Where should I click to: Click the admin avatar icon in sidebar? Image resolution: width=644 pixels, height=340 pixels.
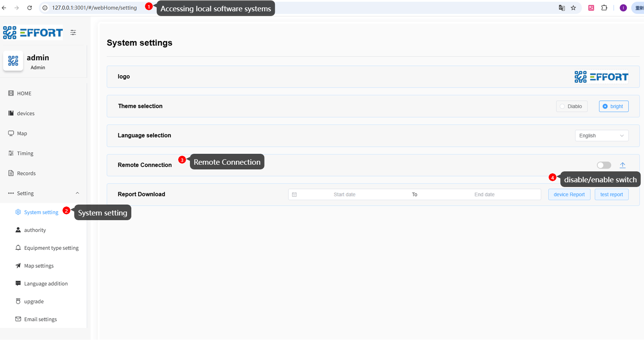(13, 61)
